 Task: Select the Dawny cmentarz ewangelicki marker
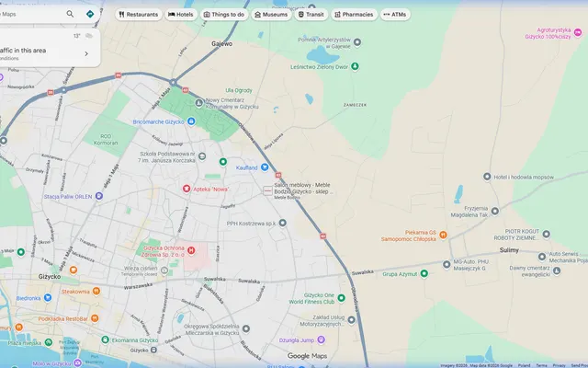point(557,270)
